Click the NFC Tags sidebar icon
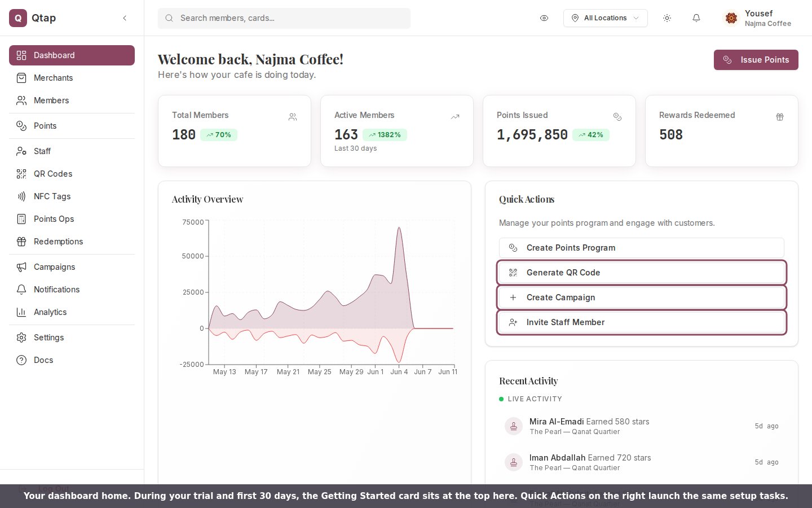Viewport: 812px width, 508px height. pyautogui.click(x=21, y=196)
